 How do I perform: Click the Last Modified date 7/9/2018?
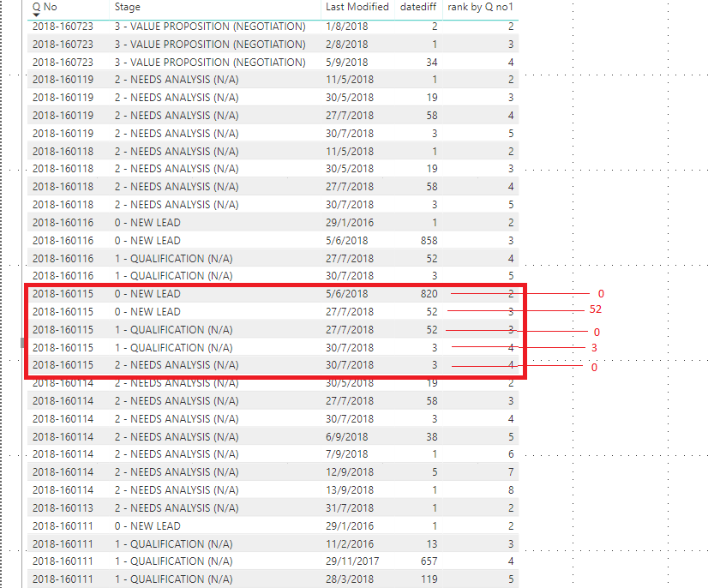pos(347,454)
